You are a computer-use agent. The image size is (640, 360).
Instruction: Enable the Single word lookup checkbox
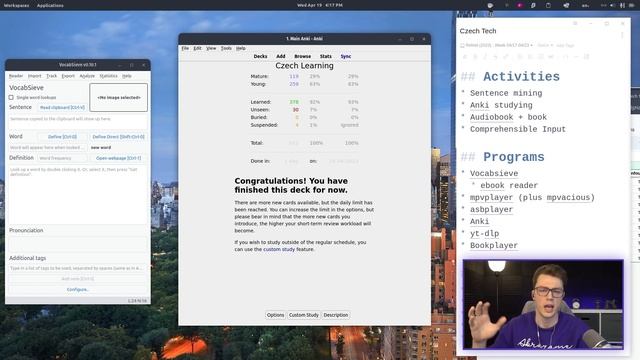click(11, 98)
